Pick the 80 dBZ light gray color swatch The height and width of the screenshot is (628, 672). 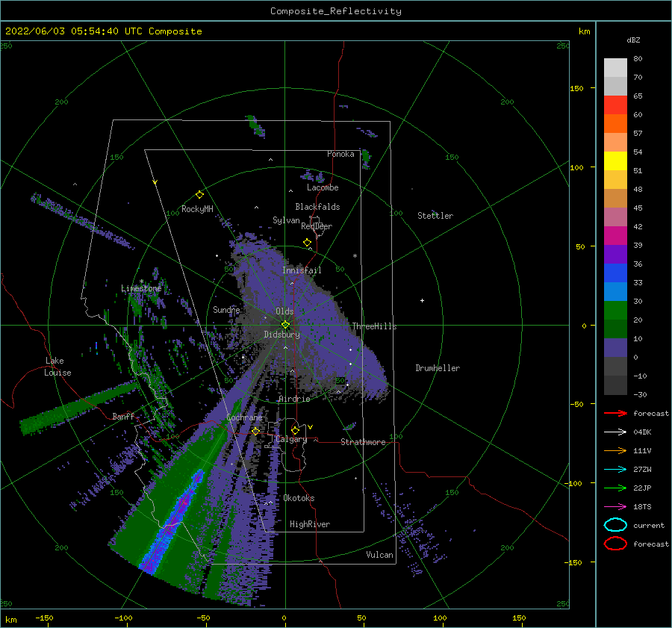[615, 67]
